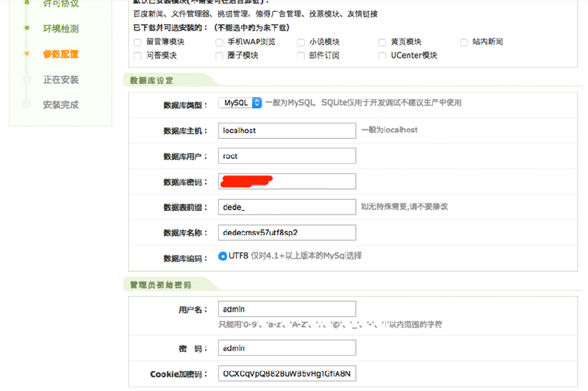Check the 留言簿模块 module checkbox
The width and height of the screenshot is (588, 391).
click(x=137, y=43)
